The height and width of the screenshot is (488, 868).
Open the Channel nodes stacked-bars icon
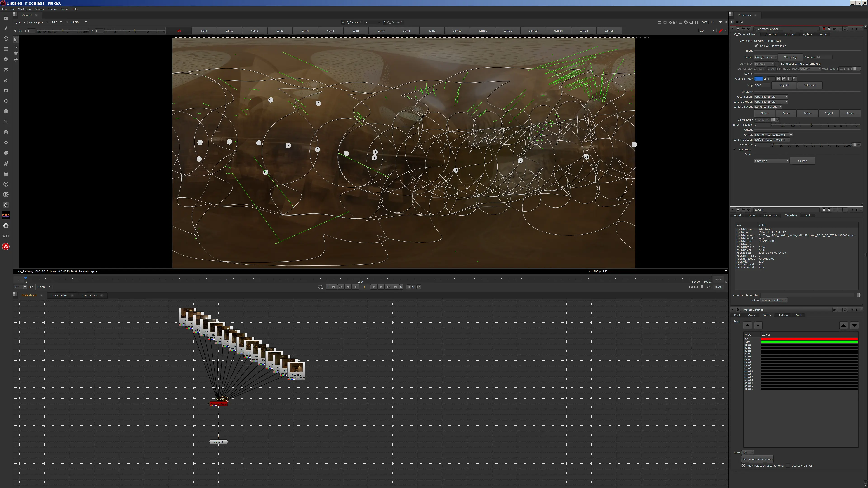[x=6, y=49]
